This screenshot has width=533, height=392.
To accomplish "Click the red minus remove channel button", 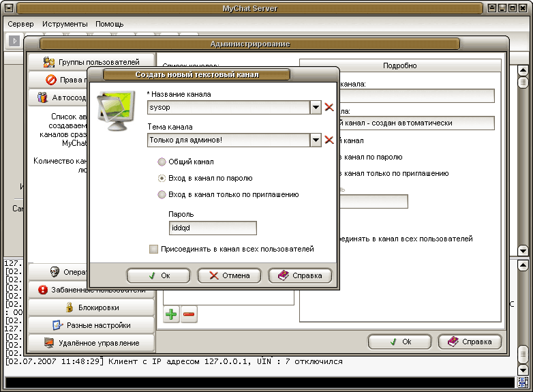I will click(189, 314).
